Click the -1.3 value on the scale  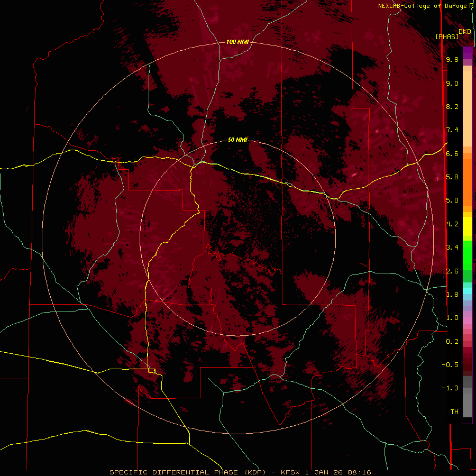click(x=450, y=388)
